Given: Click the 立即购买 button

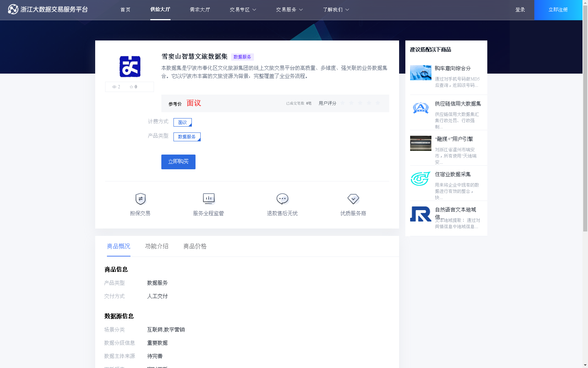Looking at the screenshot, I should point(178,162).
